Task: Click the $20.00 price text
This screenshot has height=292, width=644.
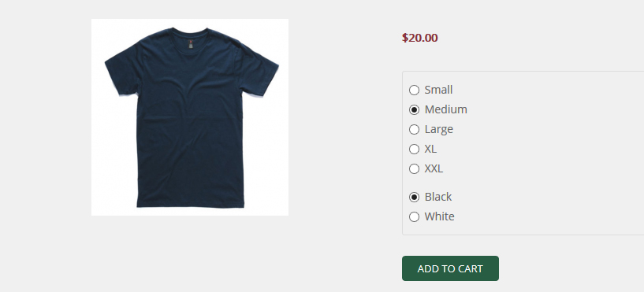Action: (x=420, y=38)
